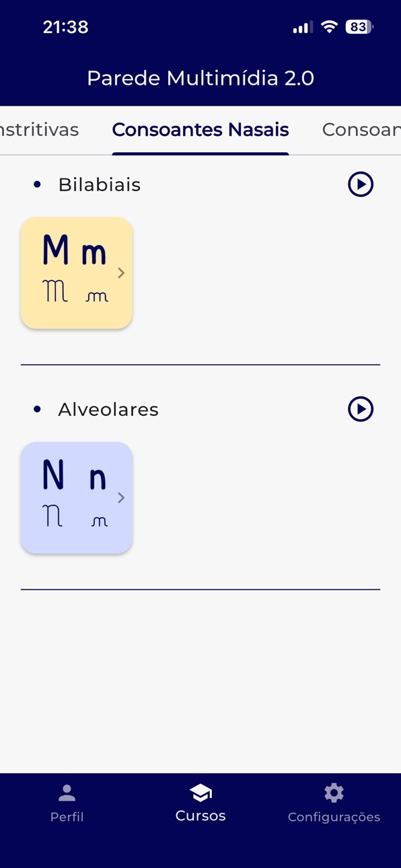Tap the Cursos label in bottom bar

[200, 816]
